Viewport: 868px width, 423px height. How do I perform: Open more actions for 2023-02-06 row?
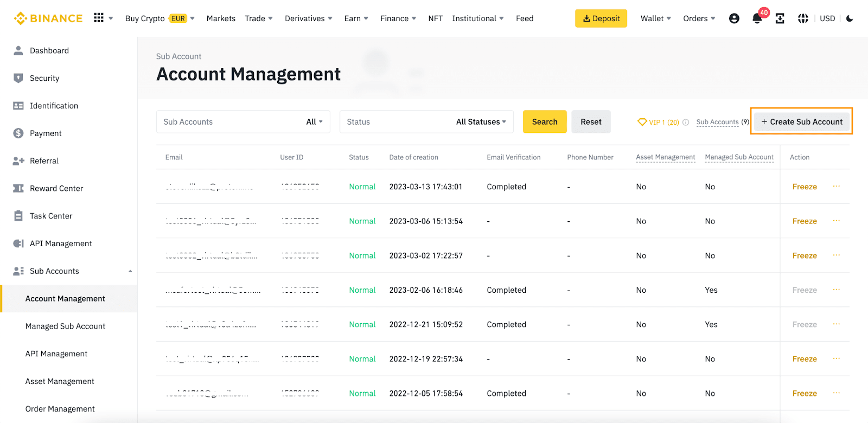click(x=837, y=290)
